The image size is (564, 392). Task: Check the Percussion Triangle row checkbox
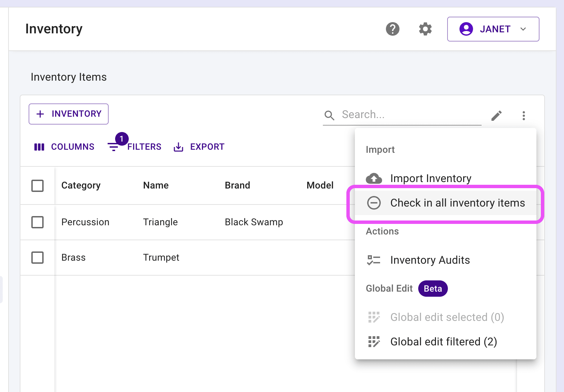[37, 222]
